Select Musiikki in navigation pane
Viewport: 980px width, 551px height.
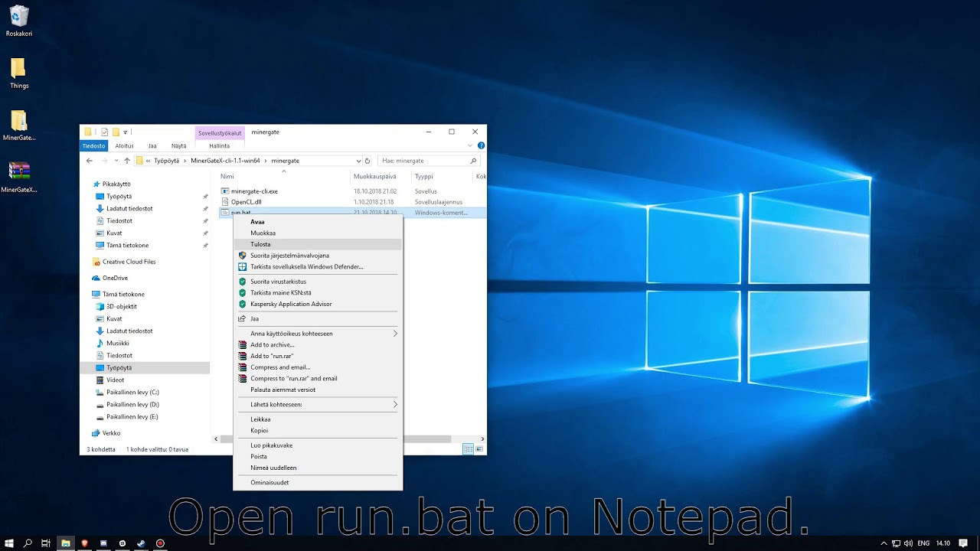click(x=117, y=343)
